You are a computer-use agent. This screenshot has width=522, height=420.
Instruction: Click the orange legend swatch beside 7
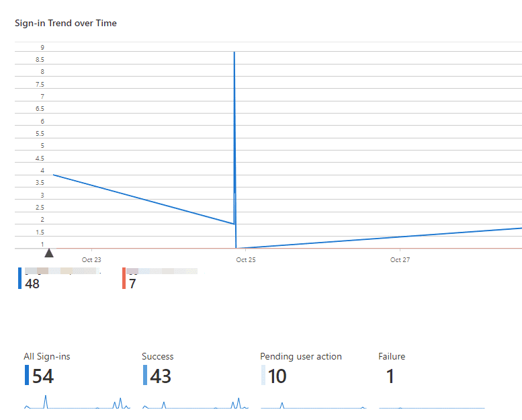124,278
